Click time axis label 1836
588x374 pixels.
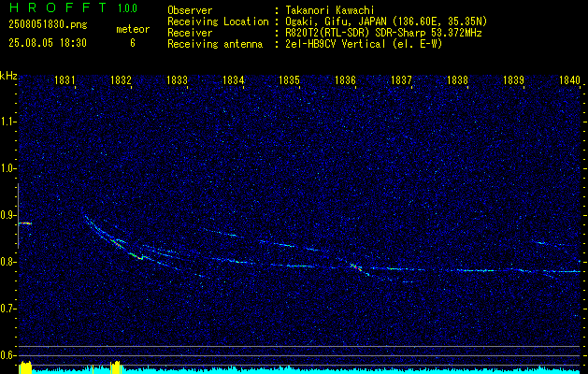345,79
